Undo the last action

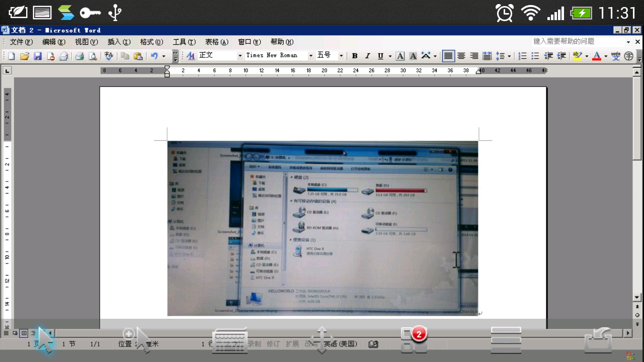(x=154, y=56)
